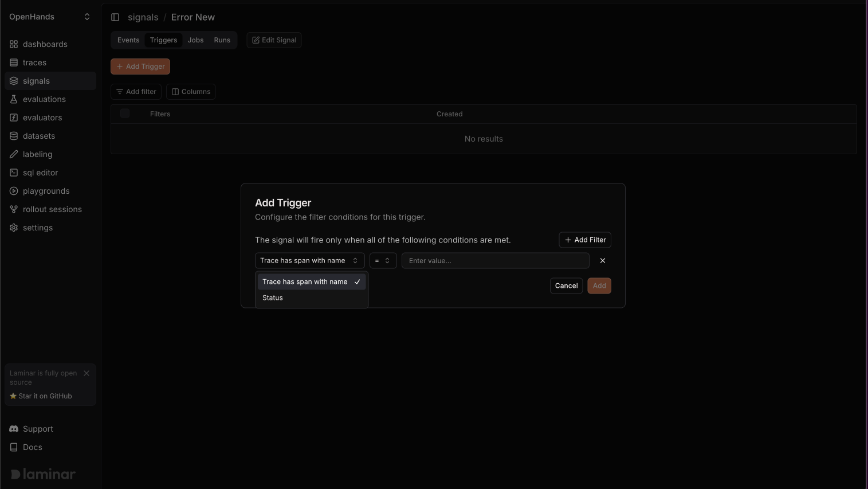Expand the OpenHands workspace switcher
This screenshot has height=489, width=868.
click(x=50, y=16)
